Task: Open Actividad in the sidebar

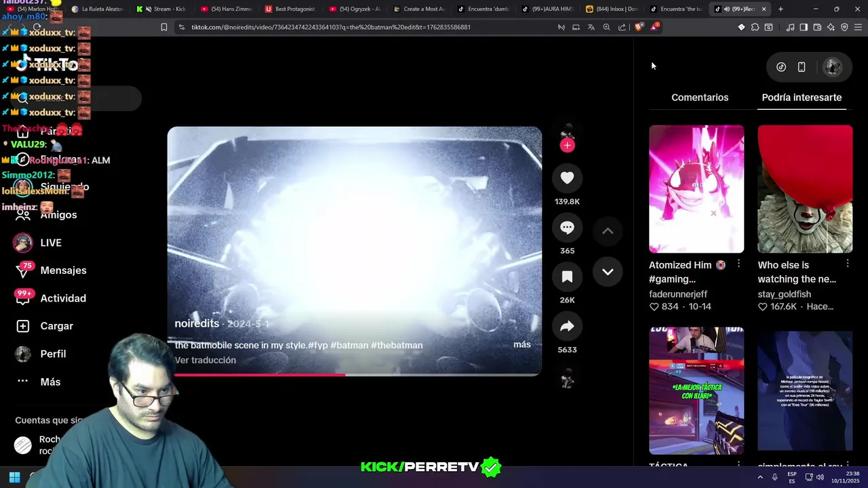Action: tap(52, 298)
